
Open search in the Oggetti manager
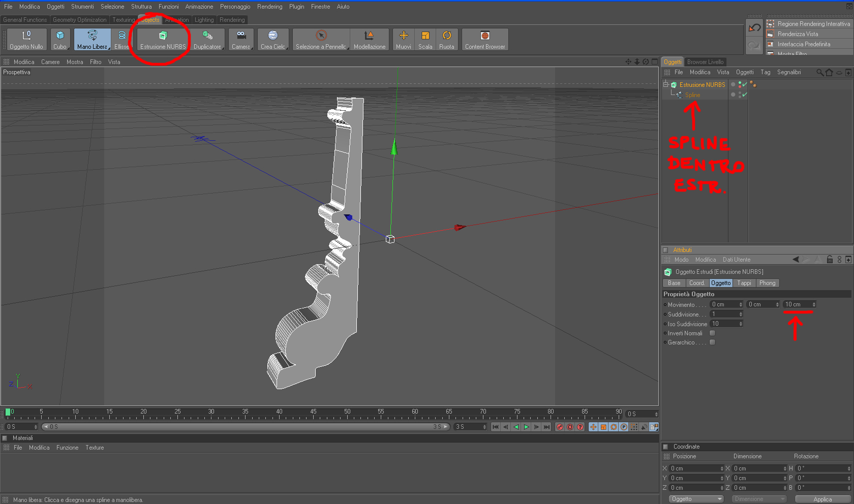click(820, 73)
